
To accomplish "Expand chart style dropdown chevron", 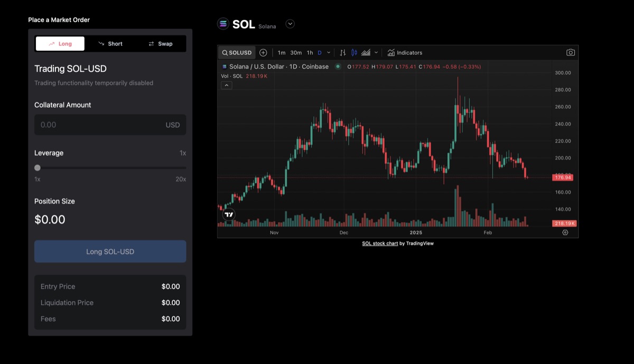I will pyautogui.click(x=376, y=53).
